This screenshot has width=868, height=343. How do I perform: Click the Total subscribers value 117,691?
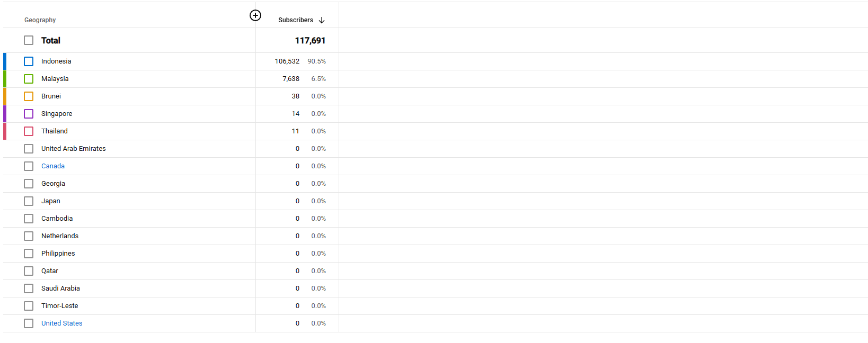coord(310,41)
